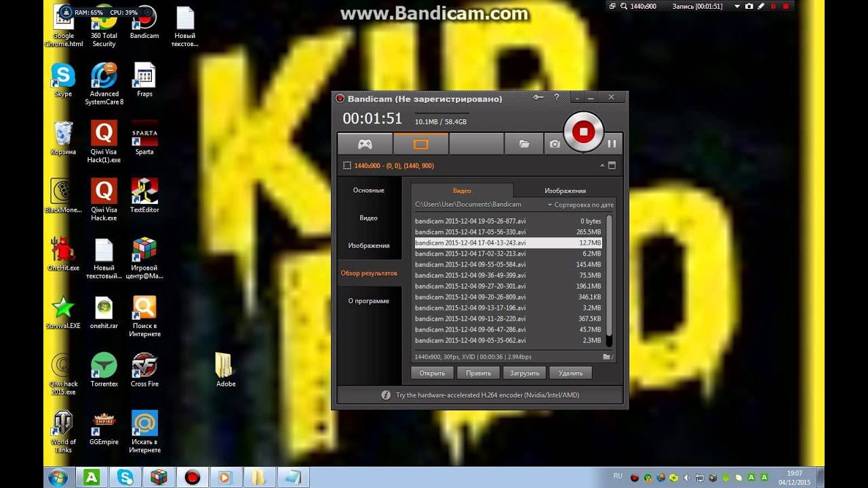868x488 pixels.
Task: Click the Открыть button
Action: [432, 373]
